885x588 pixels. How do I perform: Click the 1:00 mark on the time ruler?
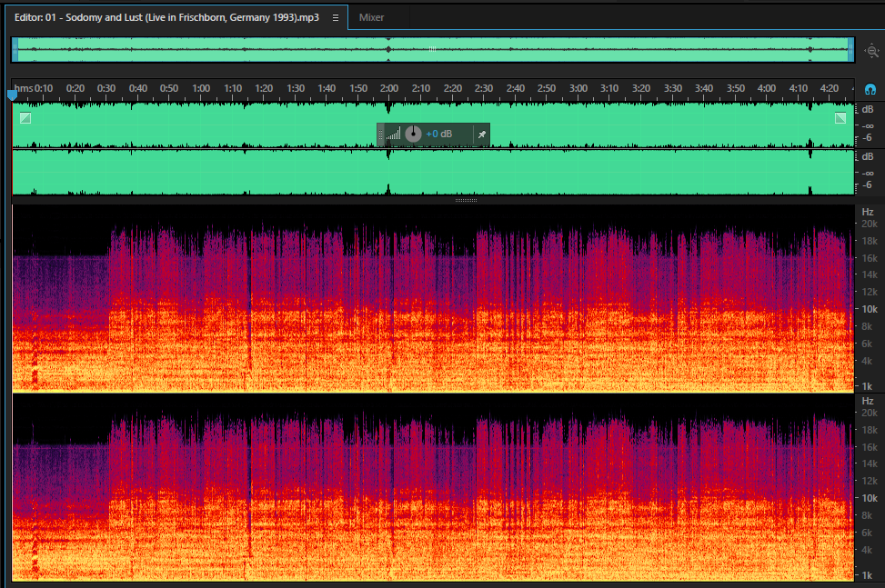[x=201, y=88]
